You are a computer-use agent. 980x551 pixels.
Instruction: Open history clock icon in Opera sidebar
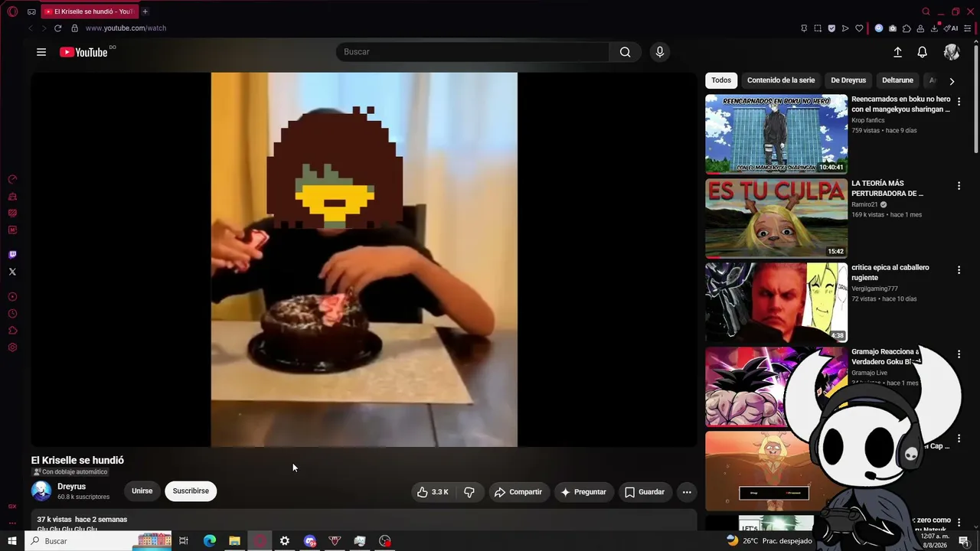[12, 314]
